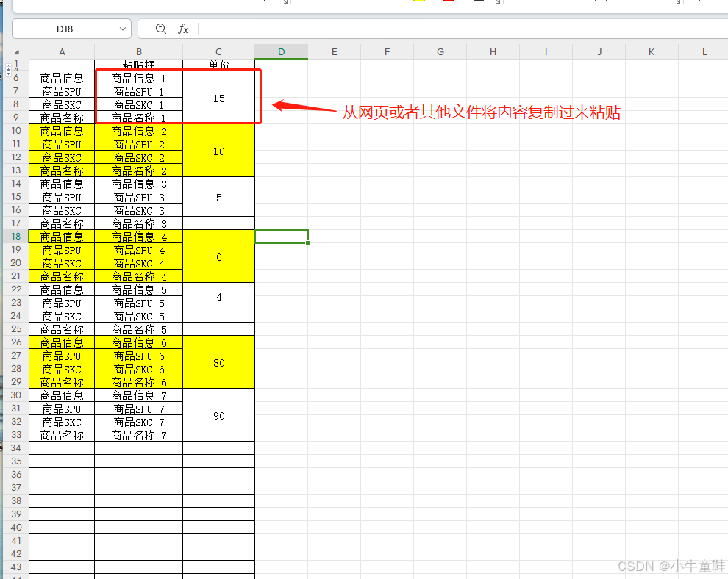
Task: Click the select-all triangle at grid corner
Action: (17, 52)
